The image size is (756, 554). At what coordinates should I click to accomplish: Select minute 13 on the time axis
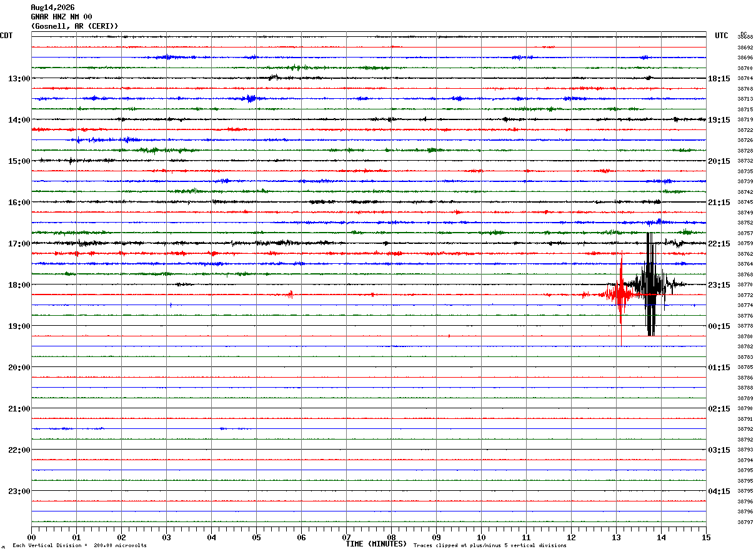(x=616, y=537)
